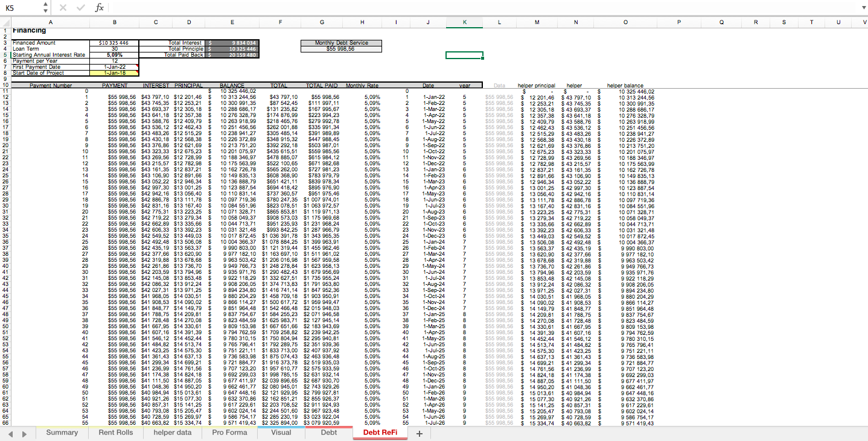Select column K header
This screenshot has width=868, height=441.
tap(465, 22)
